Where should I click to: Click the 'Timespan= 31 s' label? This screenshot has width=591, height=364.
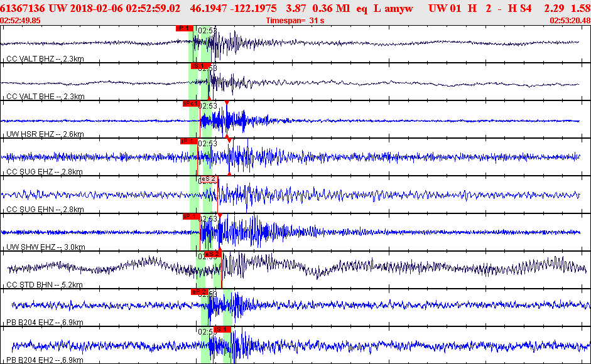tap(295, 20)
